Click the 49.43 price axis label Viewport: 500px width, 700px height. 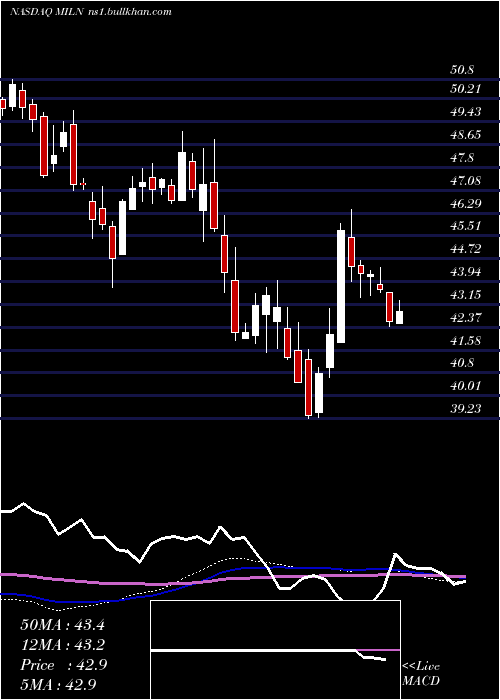[466, 112]
